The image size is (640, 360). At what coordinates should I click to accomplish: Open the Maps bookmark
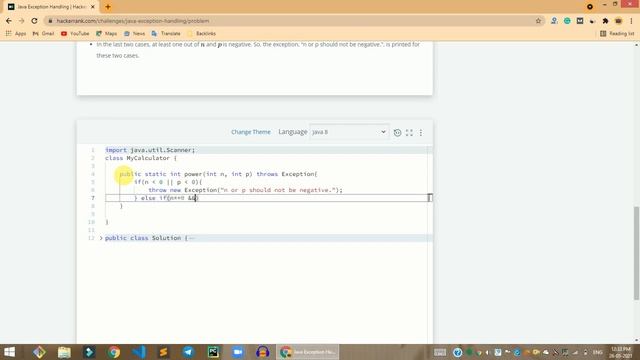(107, 33)
